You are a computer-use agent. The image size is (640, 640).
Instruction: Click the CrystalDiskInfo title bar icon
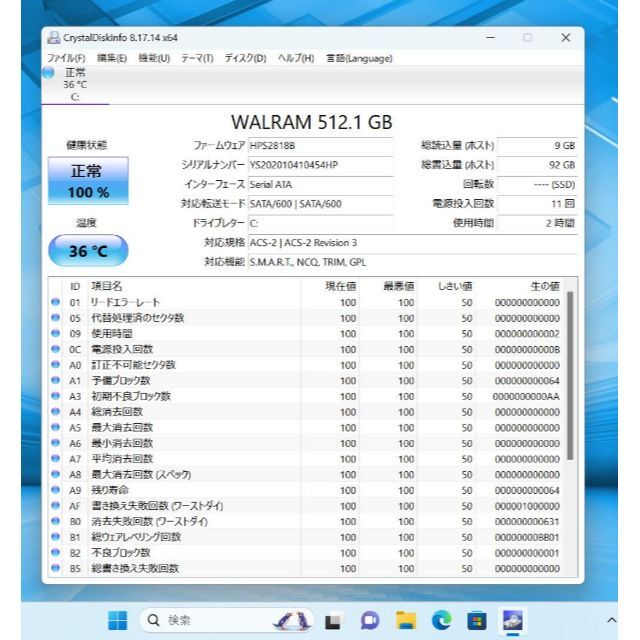click(54, 38)
